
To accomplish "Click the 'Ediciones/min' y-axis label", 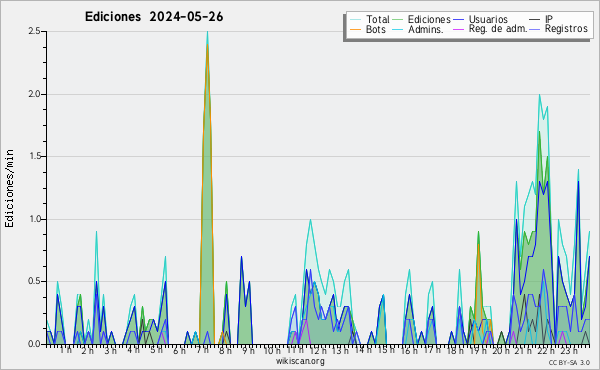I will 9,188.
